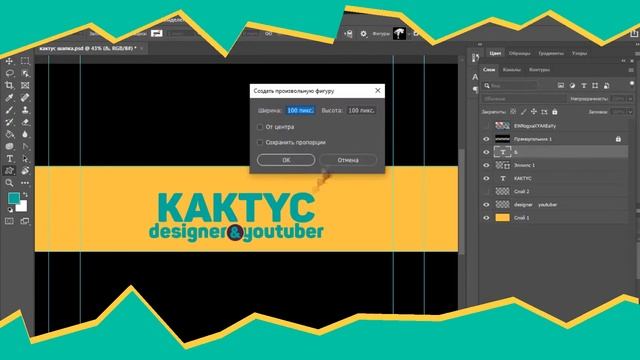Select the Path Selection tool

point(25,158)
